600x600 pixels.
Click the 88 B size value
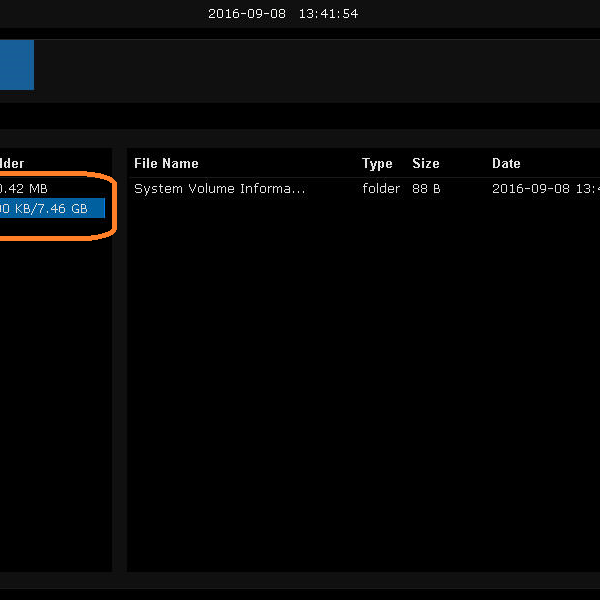pos(426,188)
